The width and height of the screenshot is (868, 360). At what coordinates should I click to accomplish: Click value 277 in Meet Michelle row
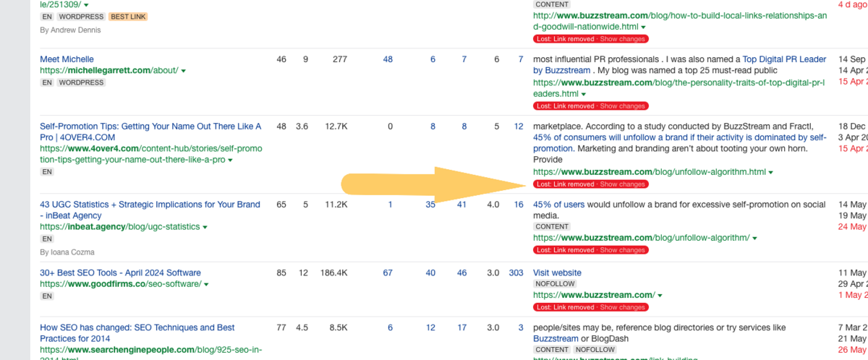pyautogui.click(x=340, y=59)
